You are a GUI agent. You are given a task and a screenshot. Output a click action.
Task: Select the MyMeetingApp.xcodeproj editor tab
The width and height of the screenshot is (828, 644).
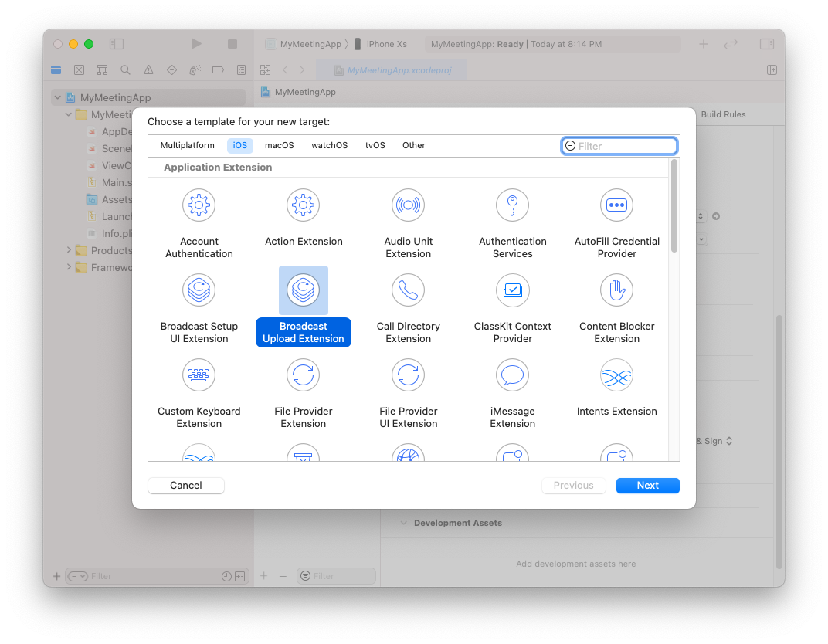coord(392,70)
